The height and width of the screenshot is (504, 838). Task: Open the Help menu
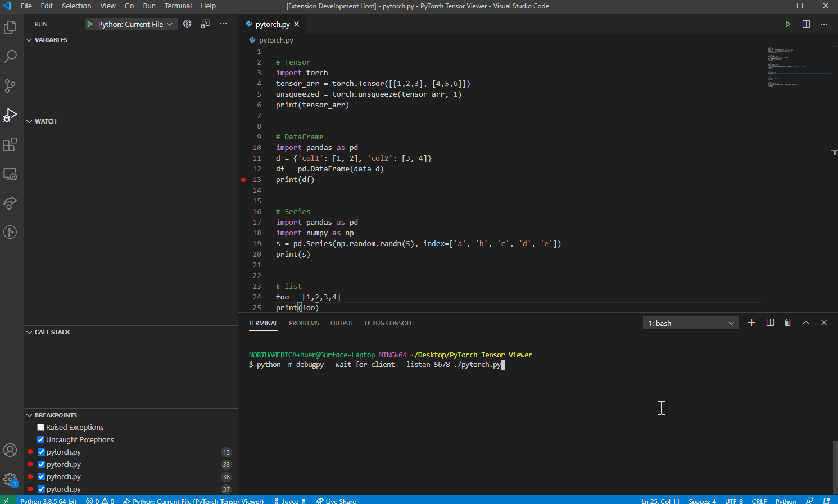click(209, 6)
